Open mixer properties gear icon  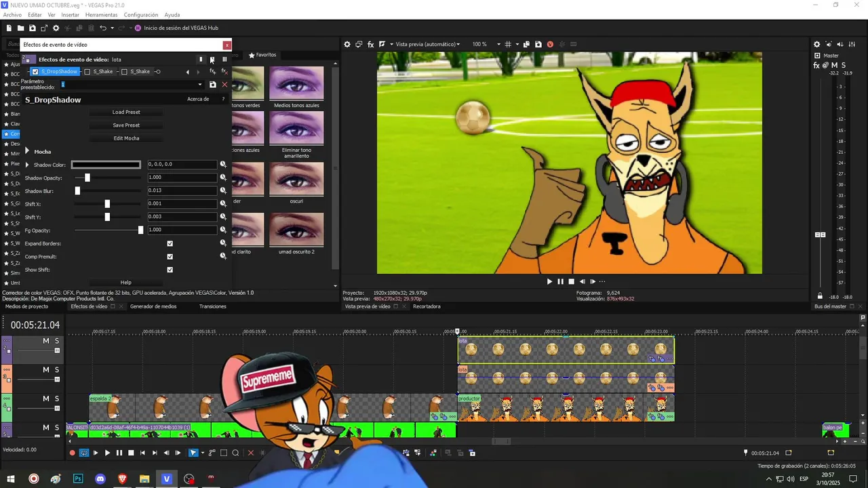pos(816,44)
